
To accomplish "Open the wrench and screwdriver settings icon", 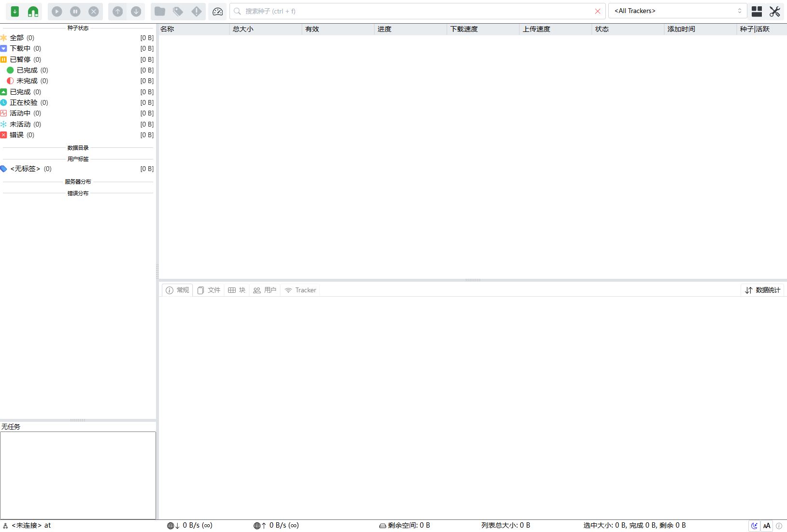I will (x=775, y=11).
